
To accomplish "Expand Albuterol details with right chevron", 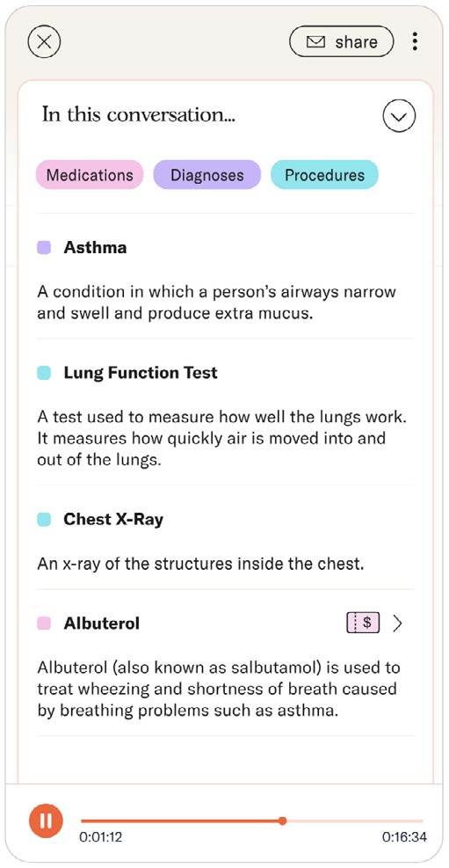I will [x=397, y=624].
